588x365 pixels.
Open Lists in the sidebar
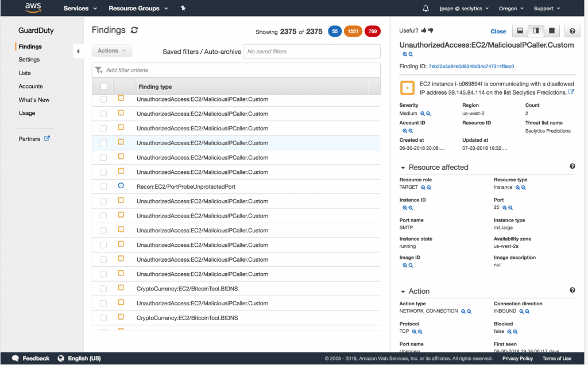(25, 73)
